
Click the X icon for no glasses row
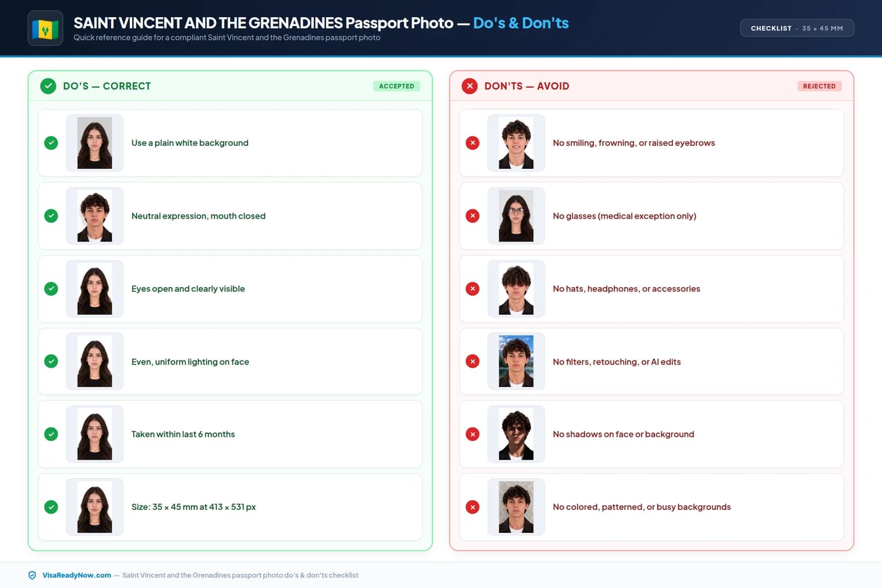pos(473,216)
